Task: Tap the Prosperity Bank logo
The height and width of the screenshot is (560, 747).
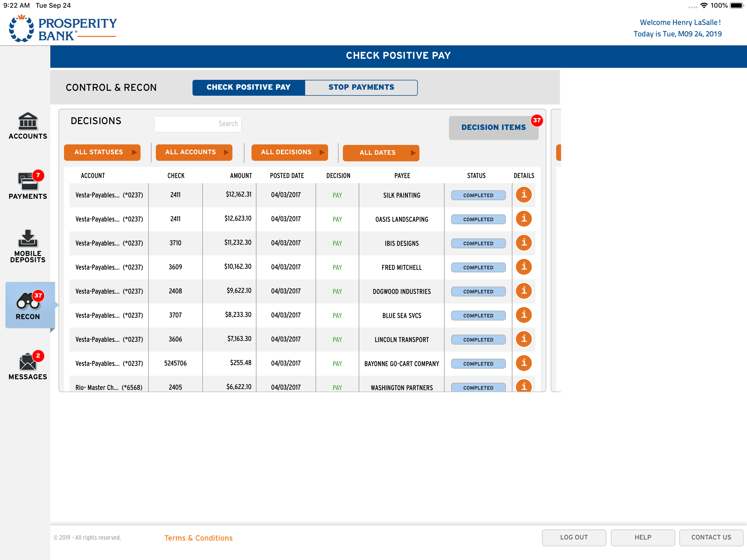Action: coord(63,28)
